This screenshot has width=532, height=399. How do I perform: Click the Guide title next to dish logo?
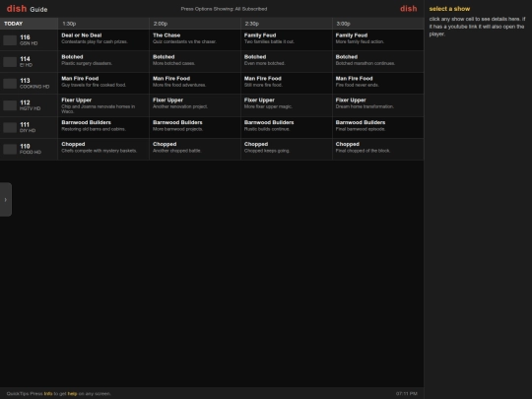(38, 10)
